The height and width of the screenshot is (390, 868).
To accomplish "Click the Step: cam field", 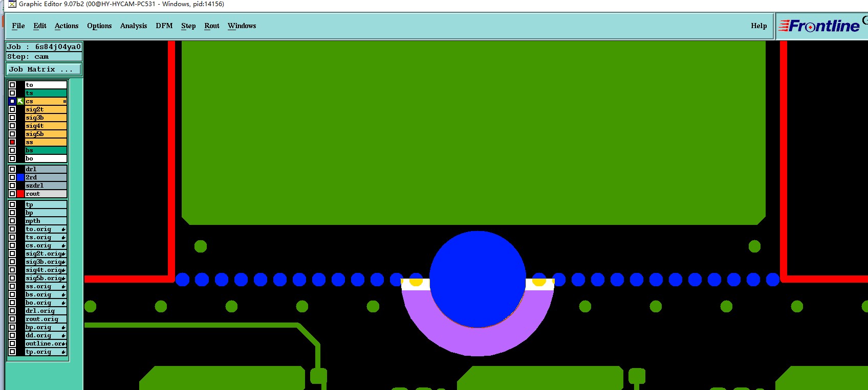I will 44,57.
